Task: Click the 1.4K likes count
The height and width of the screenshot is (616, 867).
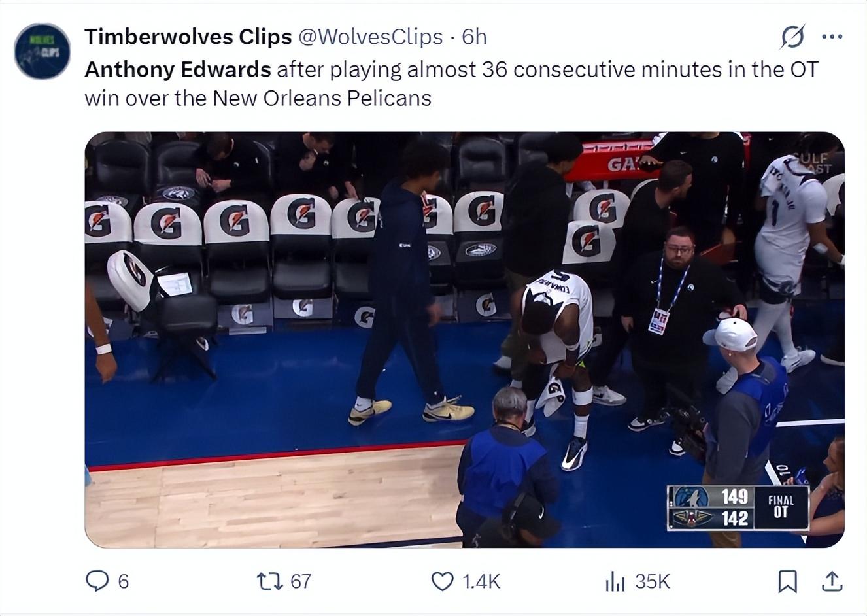Action: tap(481, 581)
